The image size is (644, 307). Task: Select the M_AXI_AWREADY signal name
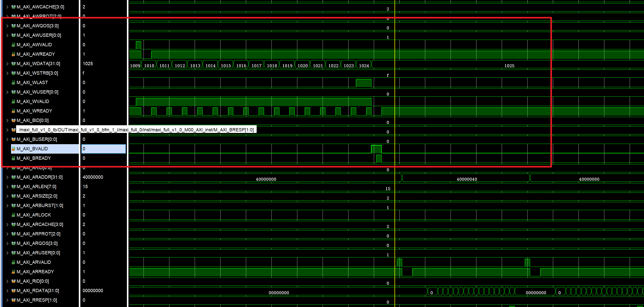36,54
